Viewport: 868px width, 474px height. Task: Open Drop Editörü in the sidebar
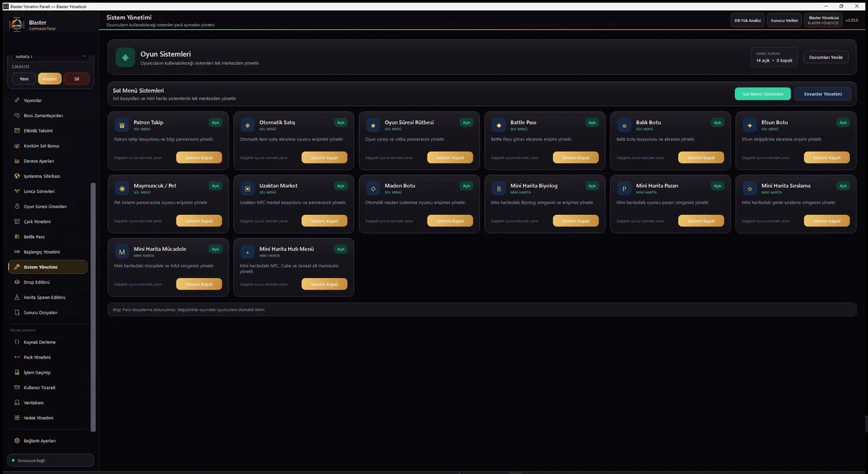tap(47, 282)
